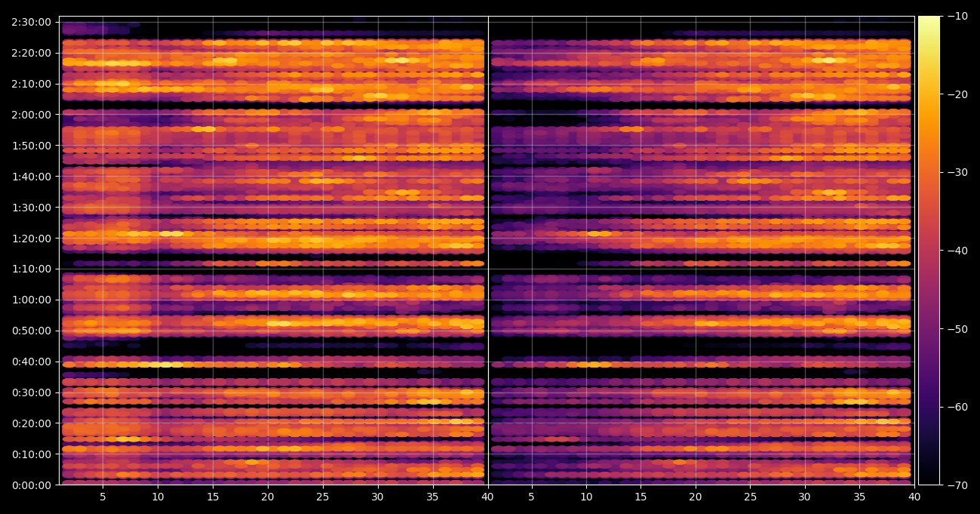Image resolution: width=980 pixels, height=514 pixels.
Task: Click the left heatmap's x-axis label 5
Action: (x=103, y=497)
